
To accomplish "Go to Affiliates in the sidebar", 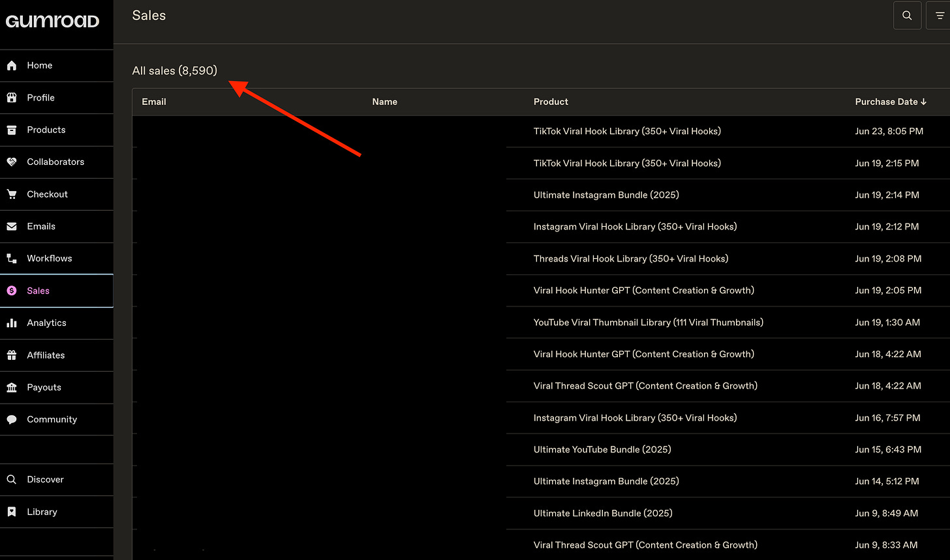I will pyautogui.click(x=57, y=355).
